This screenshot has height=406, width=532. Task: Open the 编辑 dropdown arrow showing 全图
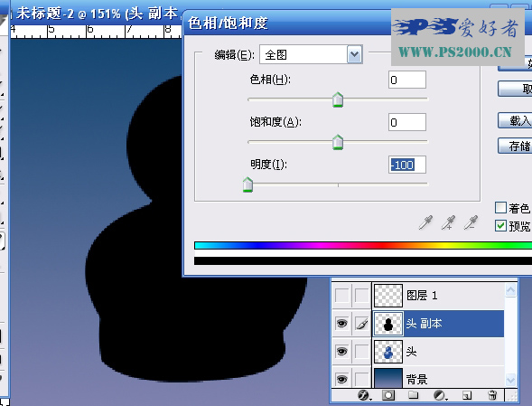(355, 54)
